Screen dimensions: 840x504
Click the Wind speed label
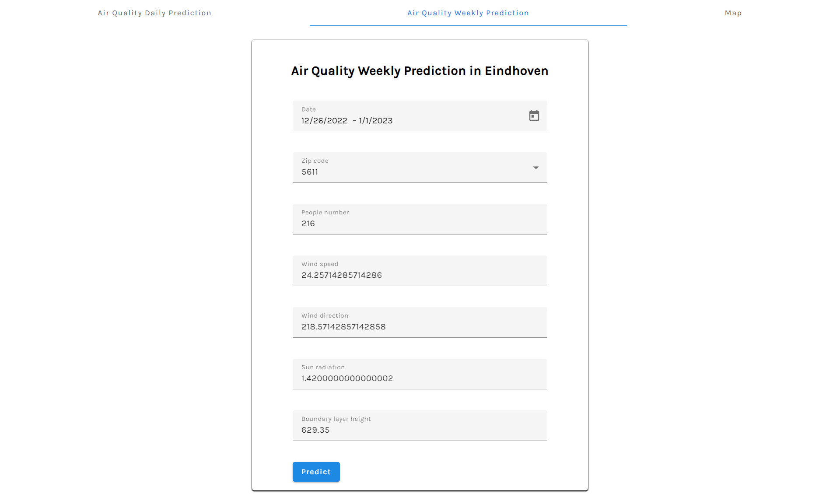pos(319,264)
